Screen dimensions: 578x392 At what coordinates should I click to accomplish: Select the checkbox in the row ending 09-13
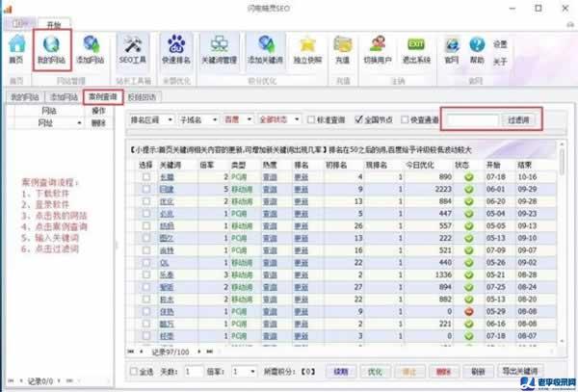click(x=146, y=225)
